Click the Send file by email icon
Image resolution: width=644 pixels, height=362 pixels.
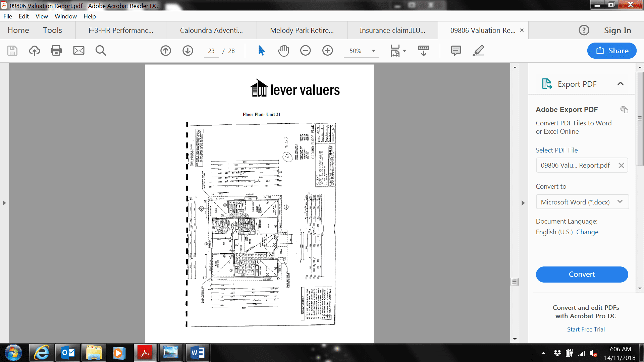coord(78,51)
